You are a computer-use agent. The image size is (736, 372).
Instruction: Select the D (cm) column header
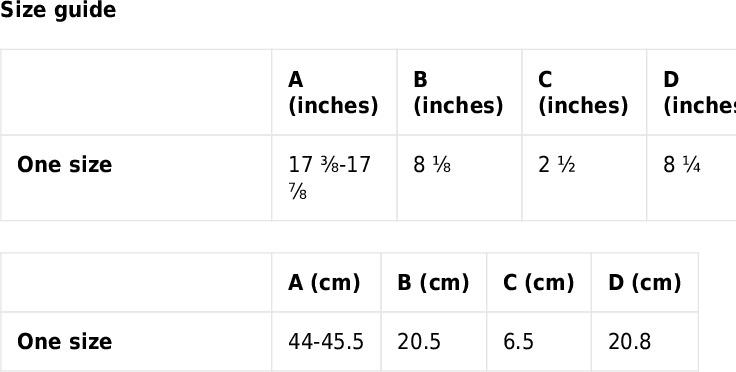click(x=645, y=282)
